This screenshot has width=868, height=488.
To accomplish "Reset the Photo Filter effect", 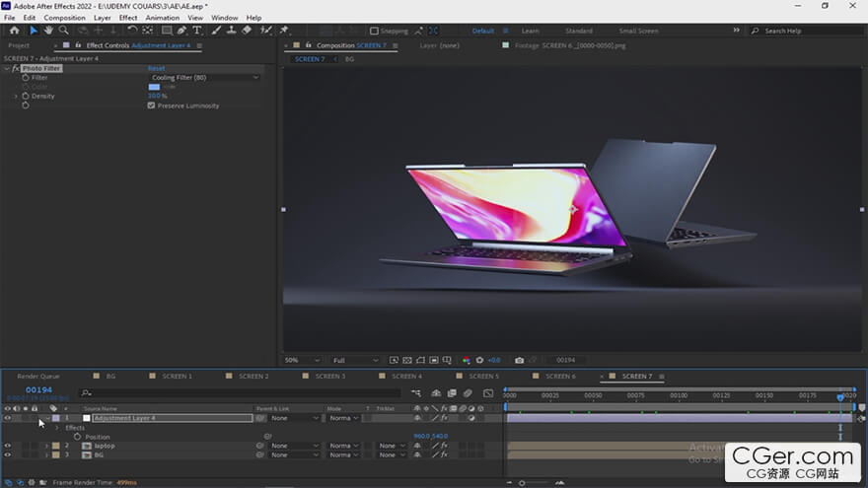I will 156,68.
